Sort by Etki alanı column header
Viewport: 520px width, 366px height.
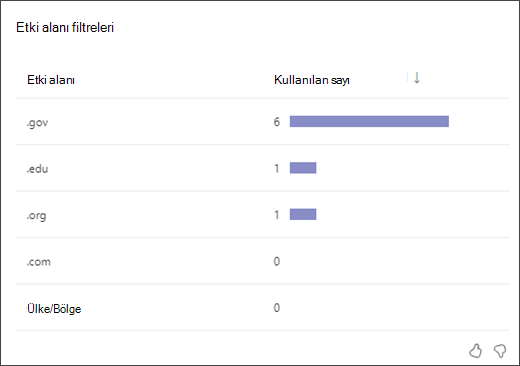point(51,80)
